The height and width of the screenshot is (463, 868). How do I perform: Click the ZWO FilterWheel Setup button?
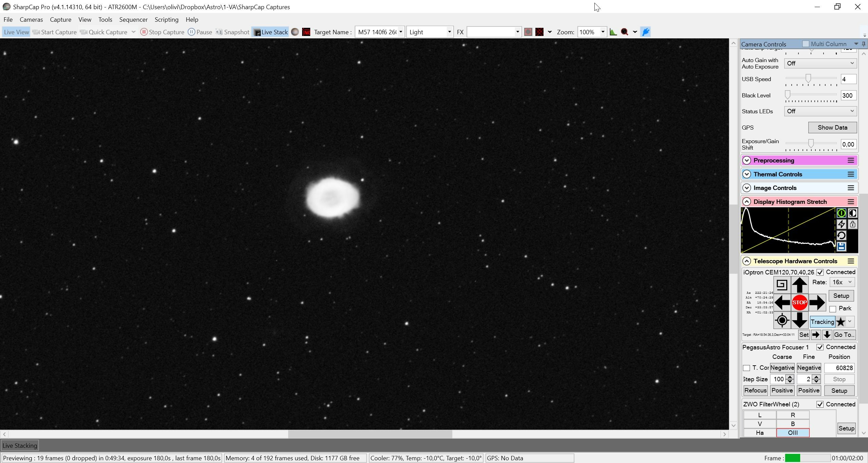click(x=846, y=428)
